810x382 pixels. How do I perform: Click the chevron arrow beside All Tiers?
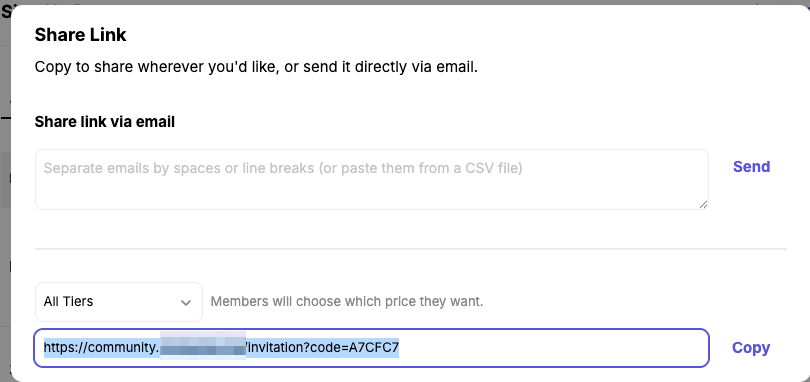click(x=186, y=302)
